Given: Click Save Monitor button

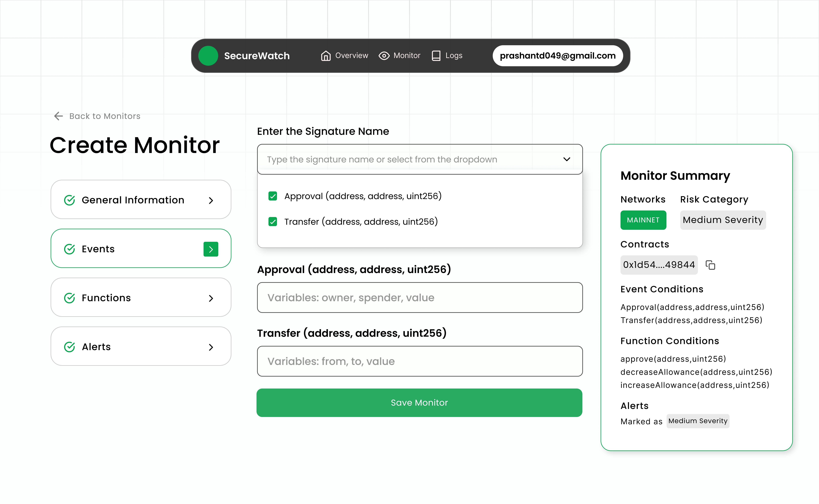Looking at the screenshot, I should (x=419, y=403).
